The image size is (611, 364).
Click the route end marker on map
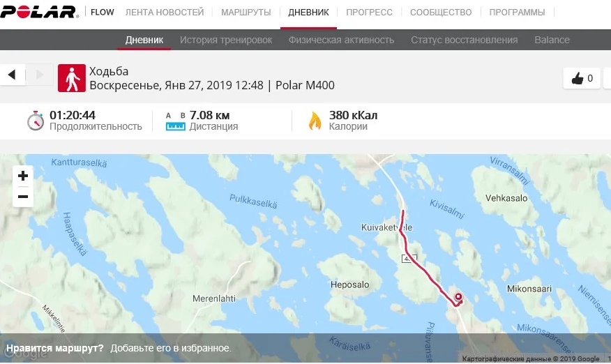click(459, 297)
